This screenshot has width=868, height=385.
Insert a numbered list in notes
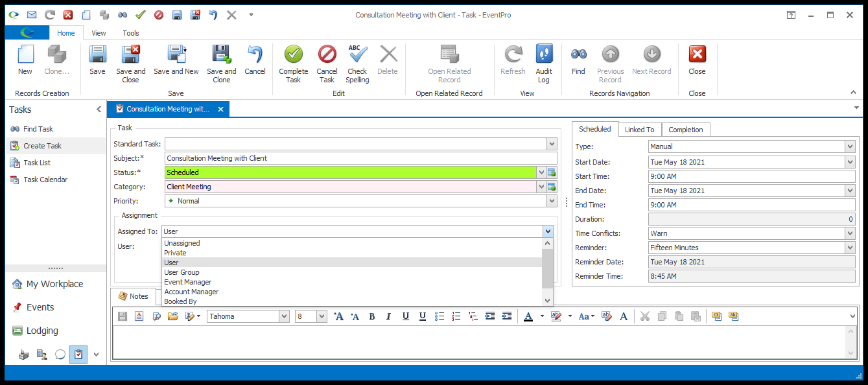coord(456,316)
